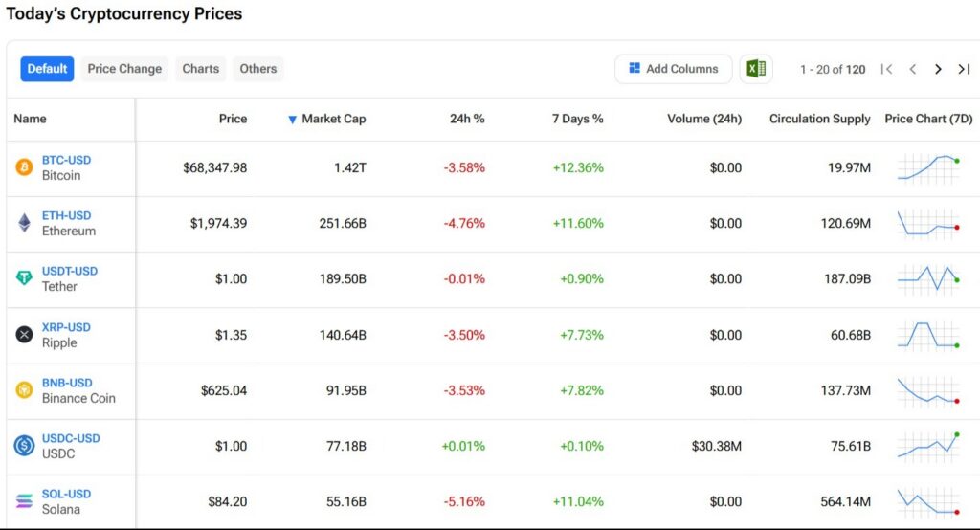Click the Binance Coin logo icon
Image resolution: width=980 pixels, height=530 pixels.
point(24,390)
